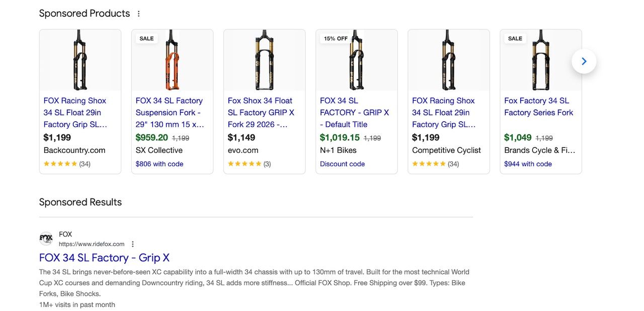Click the $806 with code link
The width and height of the screenshot is (644, 311).
point(159,164)
